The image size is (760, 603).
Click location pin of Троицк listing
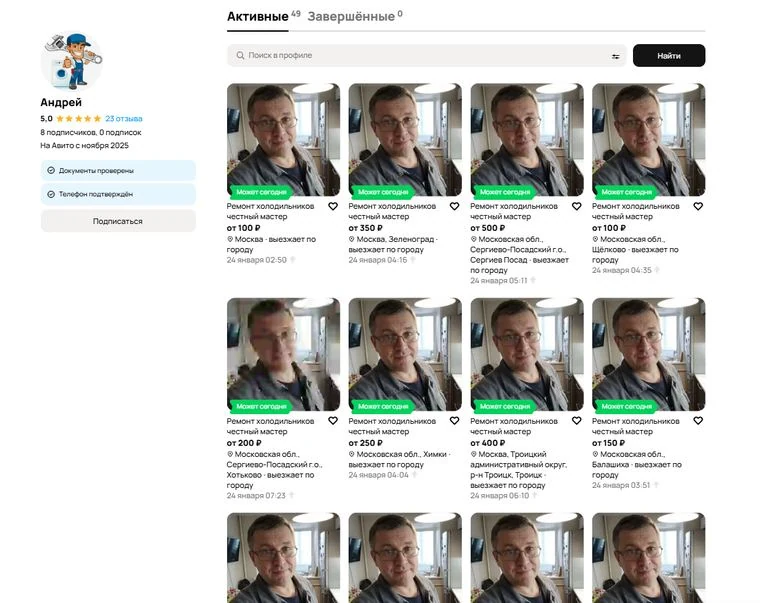point(474,454)
